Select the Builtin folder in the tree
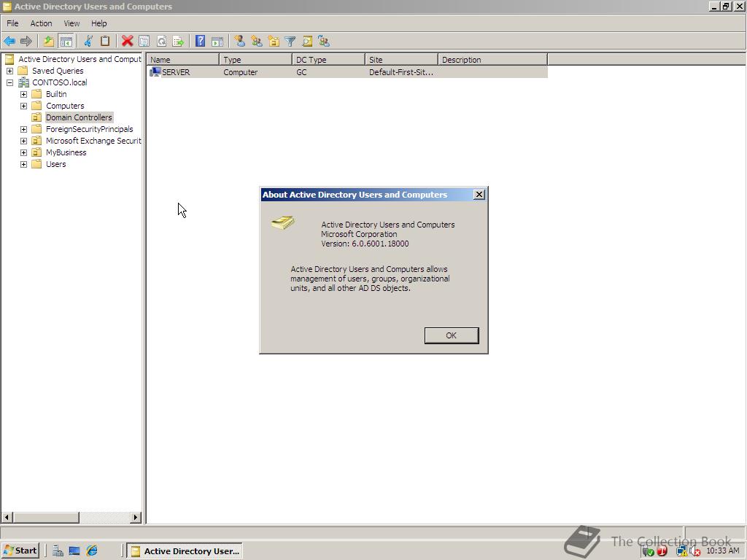Screen dimensions: 747x560 [x=56, y=94]
